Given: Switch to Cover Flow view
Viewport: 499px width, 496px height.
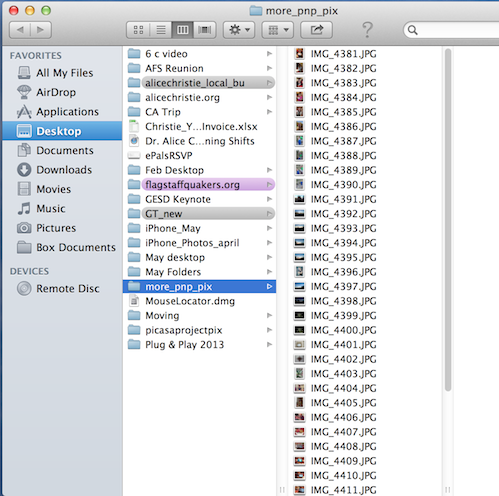Looking at the screenshot, I should (x=205, y=30).
